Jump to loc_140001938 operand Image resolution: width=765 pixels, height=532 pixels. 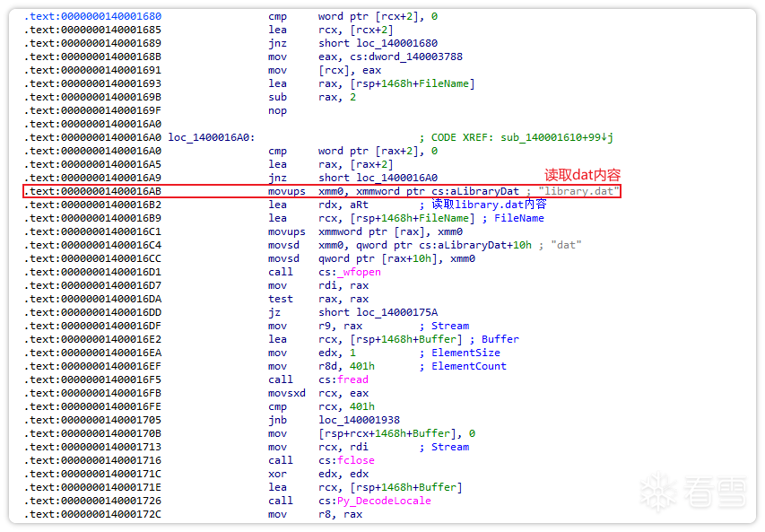[x=359, y=420]
